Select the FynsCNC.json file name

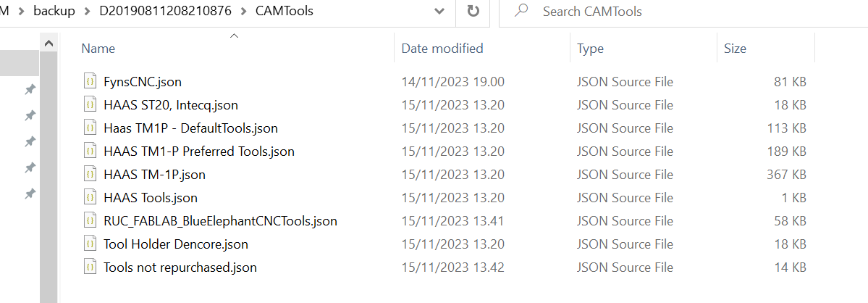coord(143,82)
